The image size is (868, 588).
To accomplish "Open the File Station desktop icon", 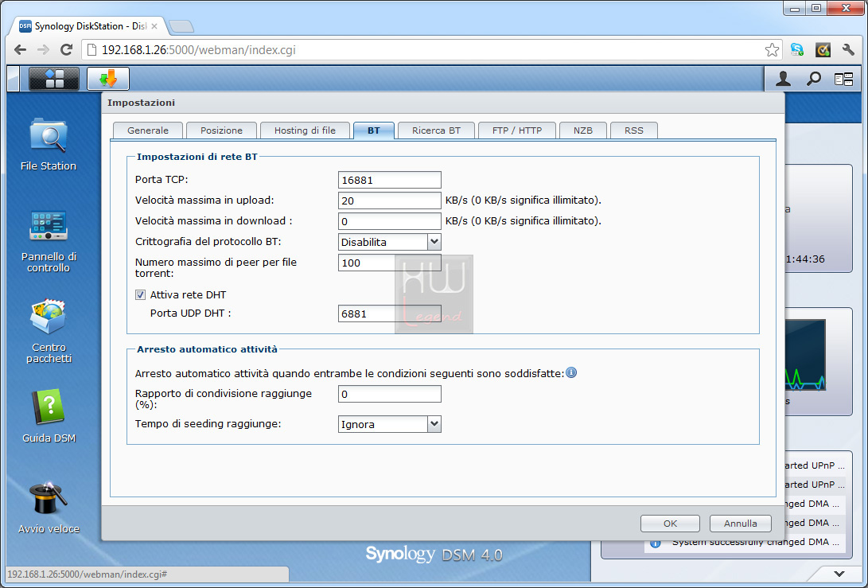I will (x=49, y=144).
